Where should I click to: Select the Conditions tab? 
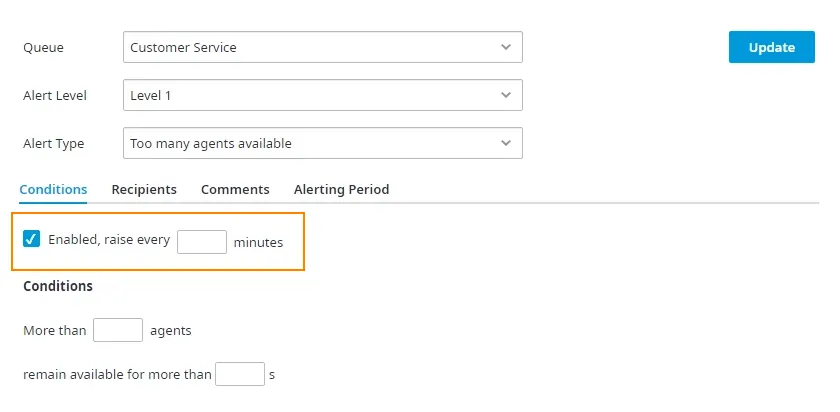click(x=53, y=189)
